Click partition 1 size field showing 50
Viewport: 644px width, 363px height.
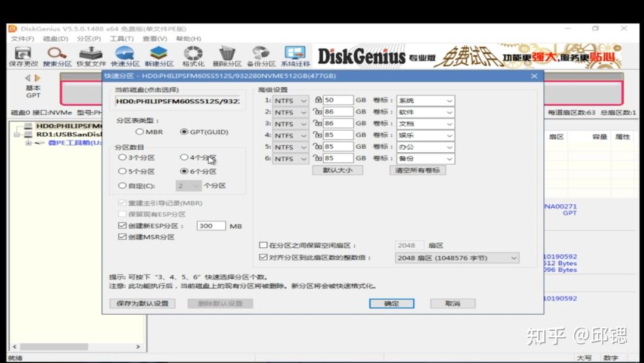point(338,100)
